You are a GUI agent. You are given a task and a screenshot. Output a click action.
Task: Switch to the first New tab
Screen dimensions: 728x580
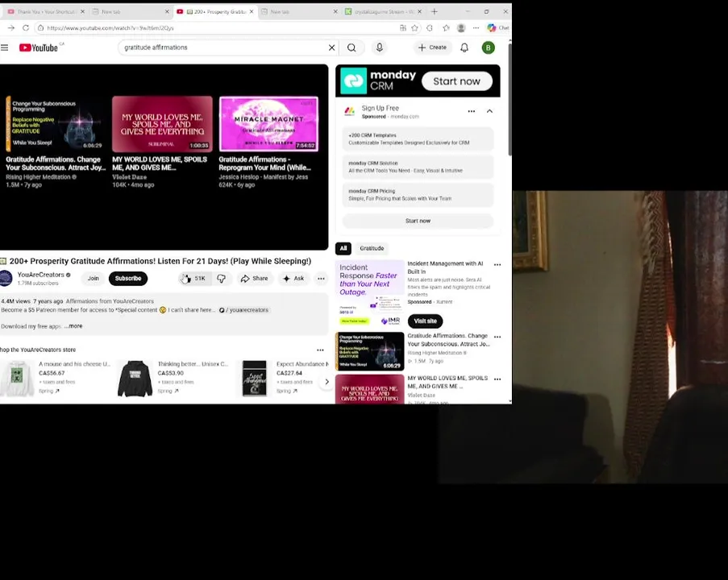[130, 11]
